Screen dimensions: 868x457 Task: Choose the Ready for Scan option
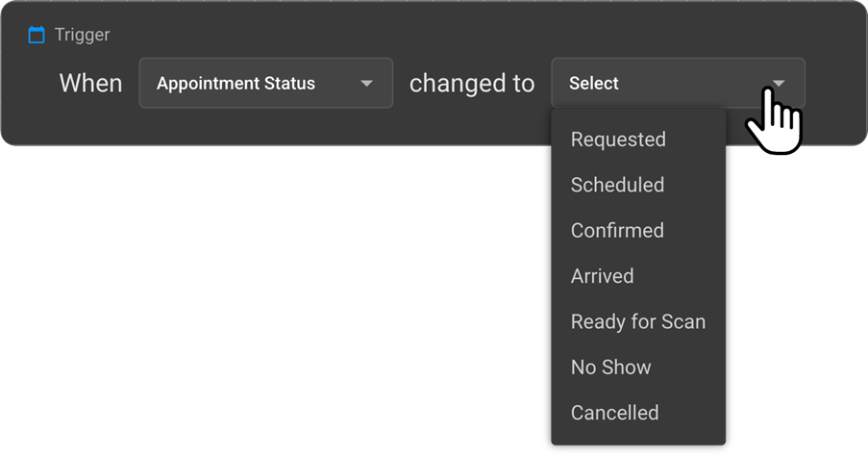pyautogui.click(x=638, y=321)
